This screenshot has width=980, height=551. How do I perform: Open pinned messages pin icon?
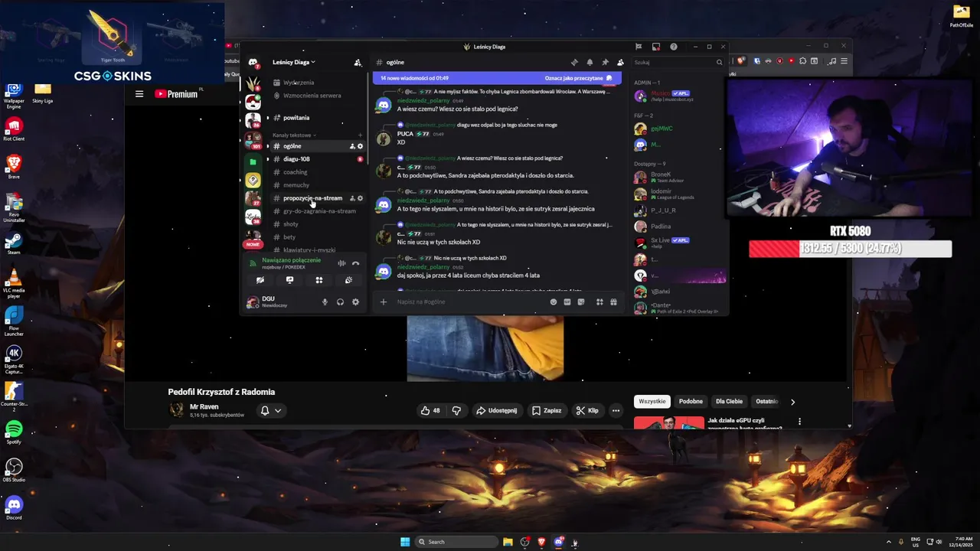tap(605, 62)
